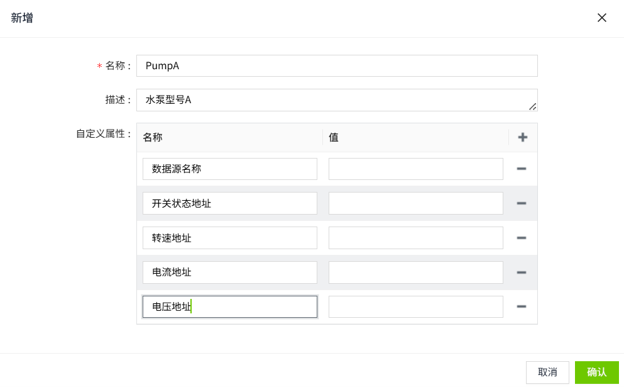Image resolution: width=624 pixels, height=387 pixels.
Task: Remove the 数据源名称 attribute row
Action: (x=521, y=169)
